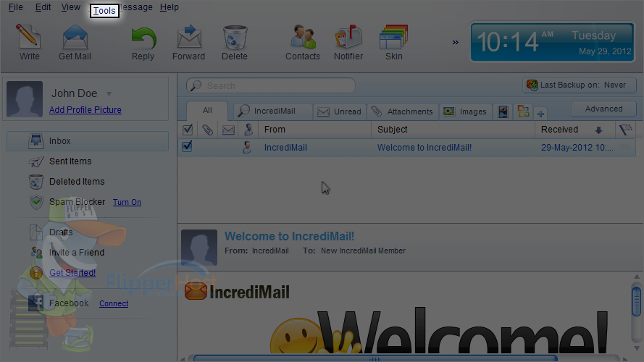Open the Help menu
644x362 pixels.
(170, 7)
